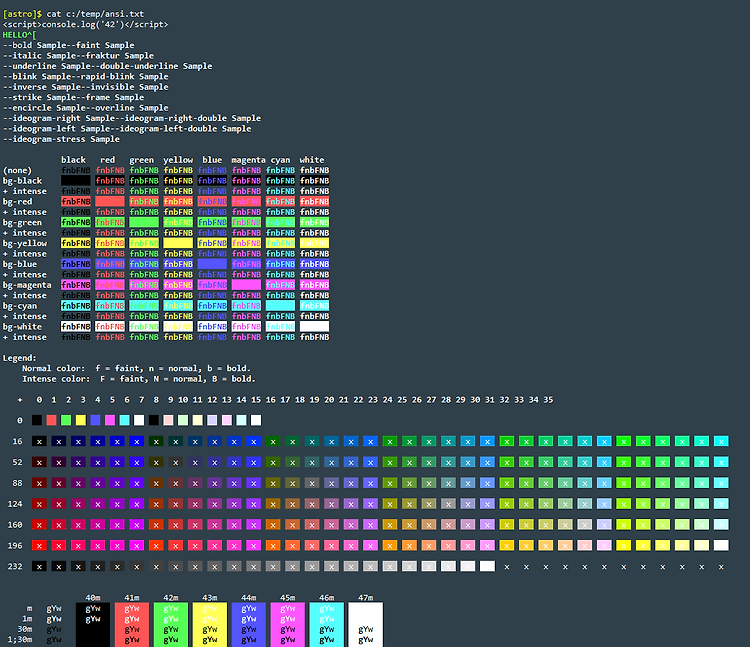The height and width of the screenshot is (647, 750).
Task: Click the '--inverse Sample--invisible Sample' line
Action: tap(85, 87)
